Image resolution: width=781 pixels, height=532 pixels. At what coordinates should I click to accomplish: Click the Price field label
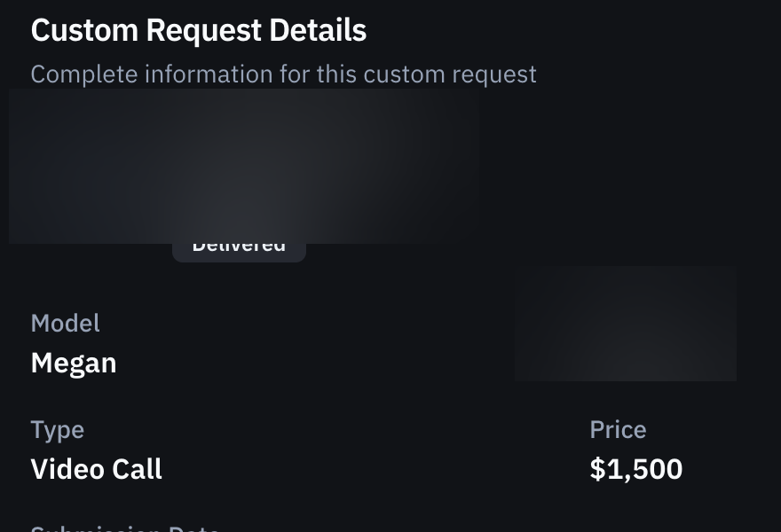coord(618,429)
